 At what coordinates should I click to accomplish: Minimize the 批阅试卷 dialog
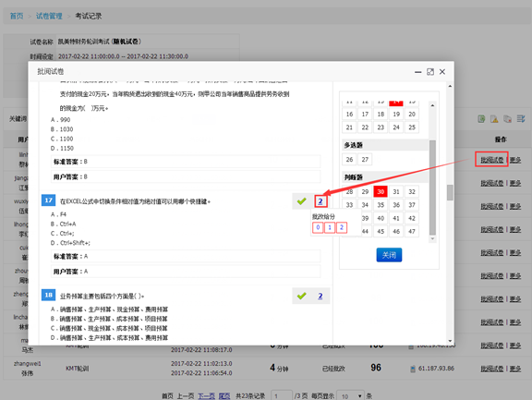tap(418, 72)
